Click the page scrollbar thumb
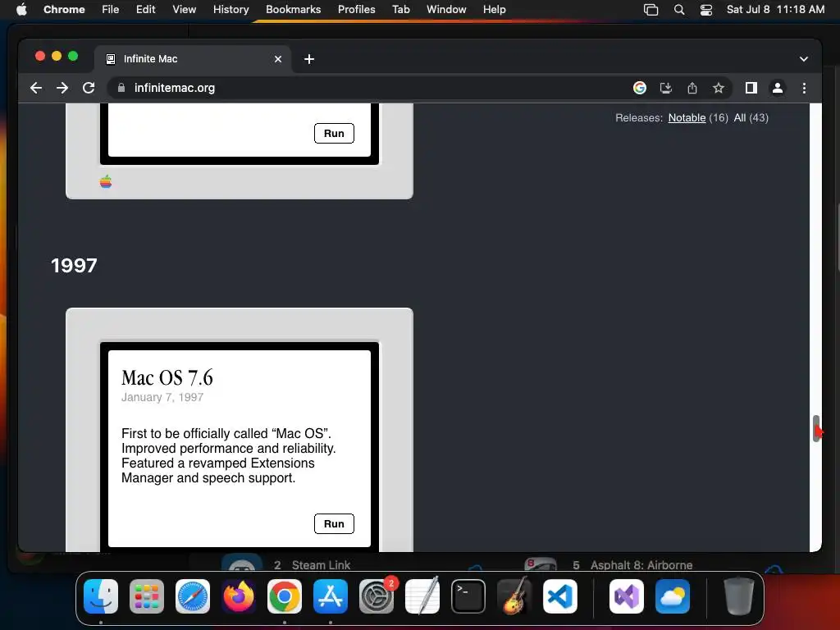The image size is (840, 630). point(816,428)
